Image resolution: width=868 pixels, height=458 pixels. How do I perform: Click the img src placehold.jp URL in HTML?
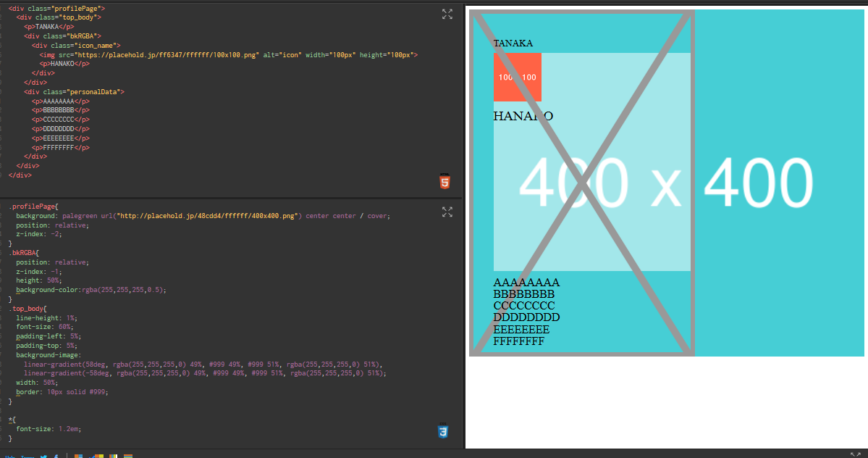[168, 55]
